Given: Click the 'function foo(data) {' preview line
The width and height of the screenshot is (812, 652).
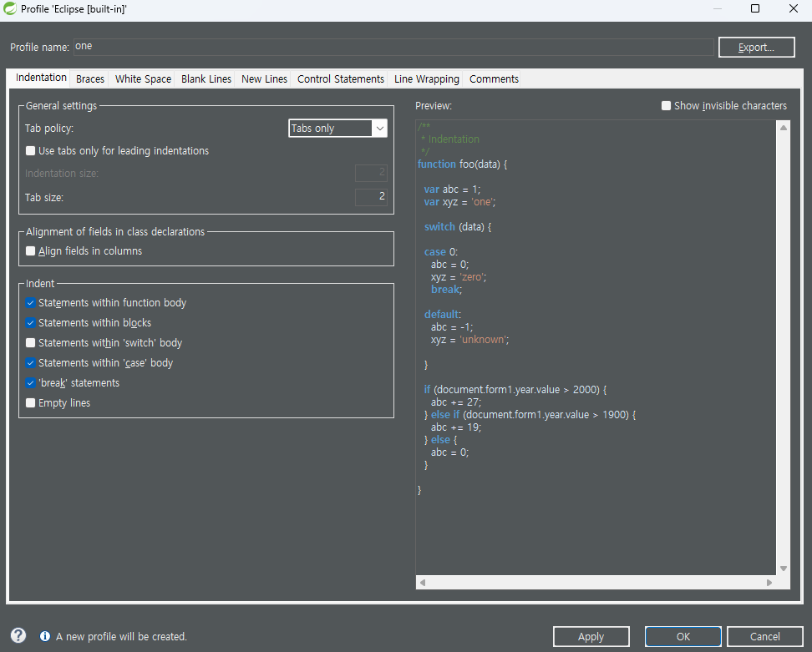Looking at the screenshot, I should point(463,164).
